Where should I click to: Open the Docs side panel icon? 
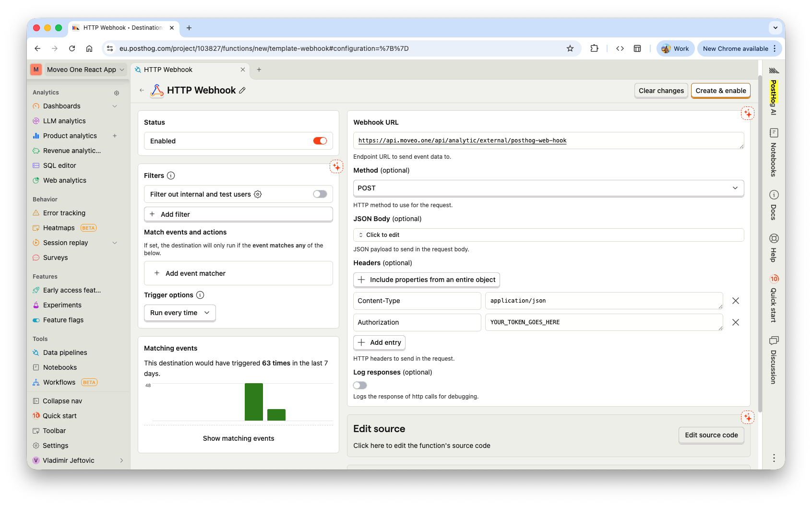(774, 195)
